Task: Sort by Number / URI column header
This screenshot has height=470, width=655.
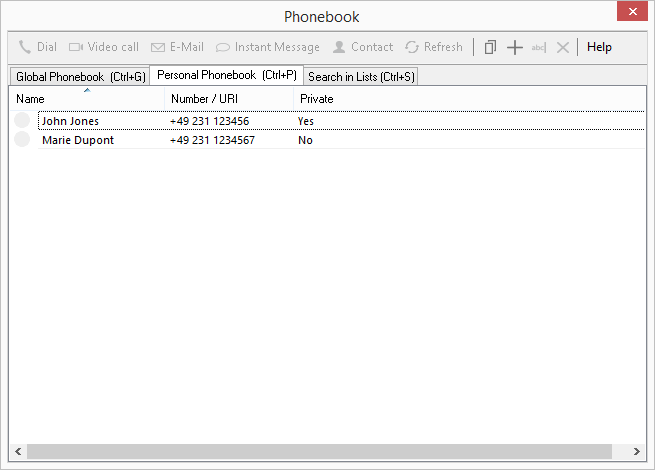Action: [229, 99]
